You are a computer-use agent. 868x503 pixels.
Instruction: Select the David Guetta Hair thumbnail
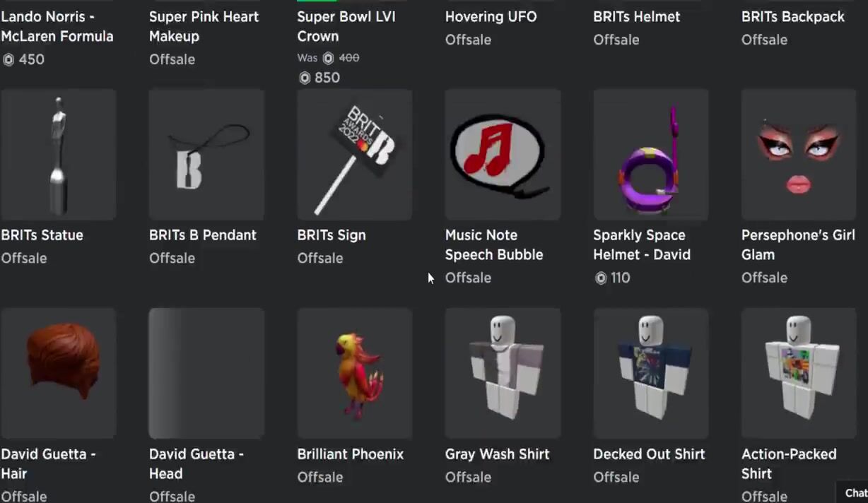(x=59, y=373)
